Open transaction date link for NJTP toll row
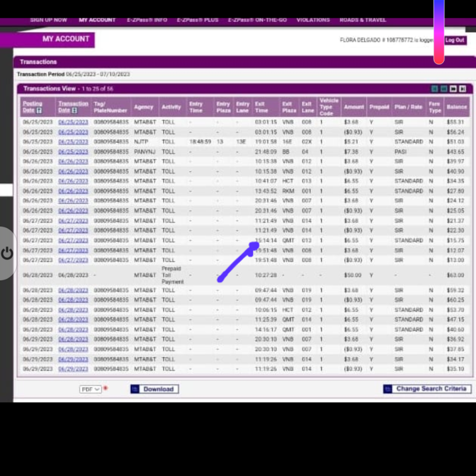This screenshot has height=476, width=476. [x=73, y=142]
